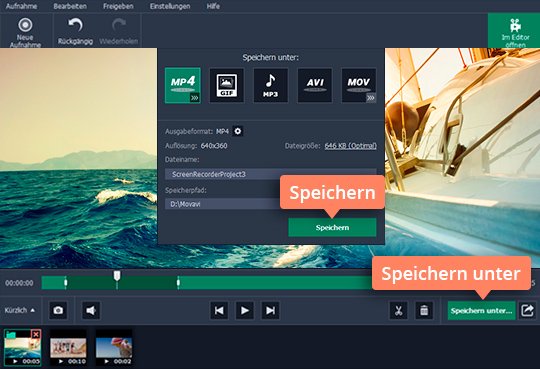Open the file size link 646 KB (Optimal)
This screenshot has height=369, width=540.
[350, 146]
